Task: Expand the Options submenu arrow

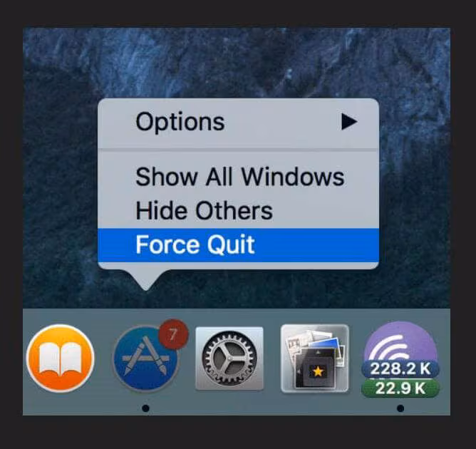Action: [x=349, y=122]
